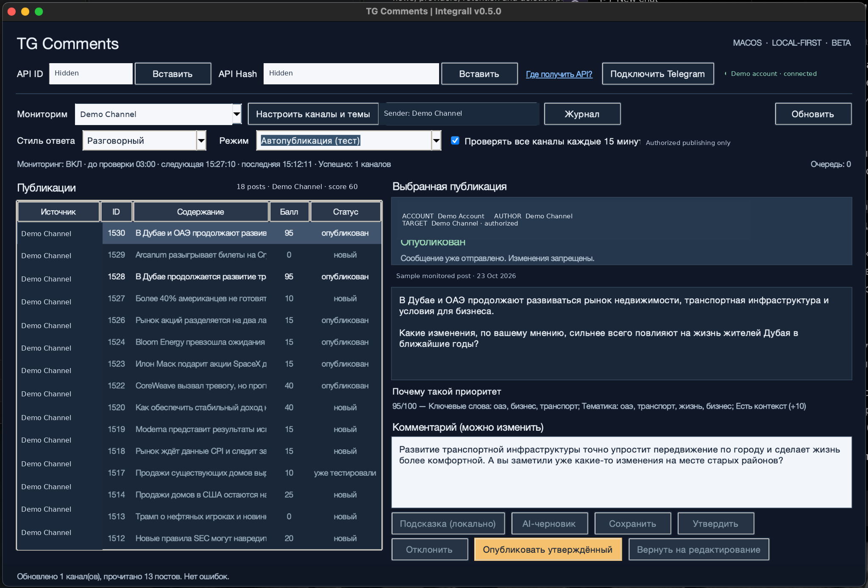This screenshot has height=588, width=868.
Task: Click Настроить каналы и темы button
Action: tap(313, 114)
